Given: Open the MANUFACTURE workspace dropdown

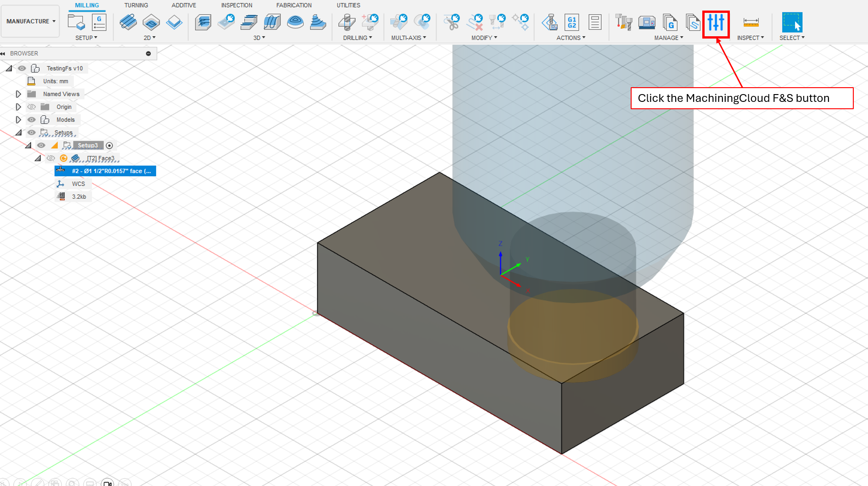Looking at the screenshot, I should point(31,21).
